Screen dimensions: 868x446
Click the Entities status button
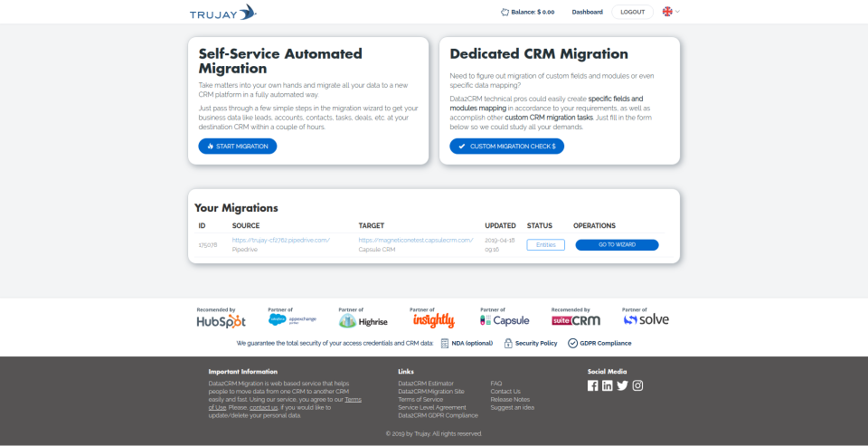545,245
